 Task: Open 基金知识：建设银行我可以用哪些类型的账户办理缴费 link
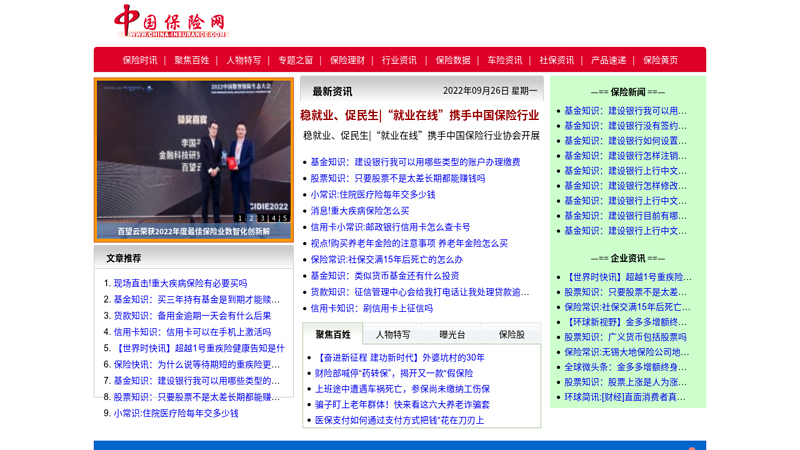click(415, 162)
